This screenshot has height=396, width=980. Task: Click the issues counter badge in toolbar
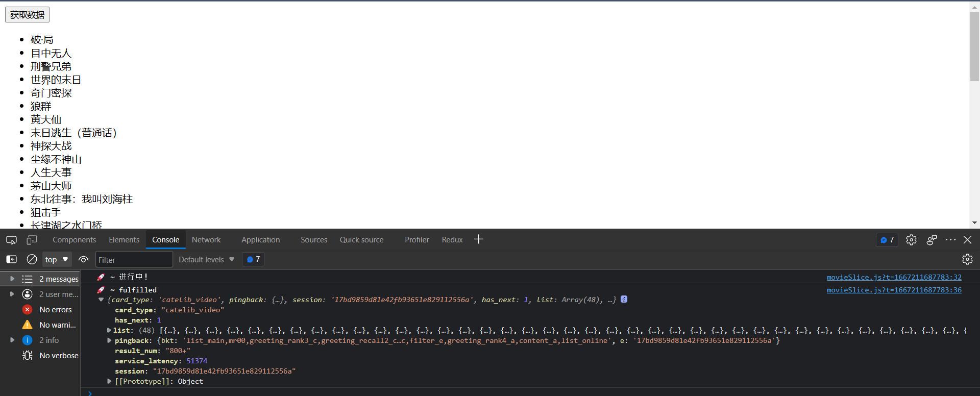point(887,240)
